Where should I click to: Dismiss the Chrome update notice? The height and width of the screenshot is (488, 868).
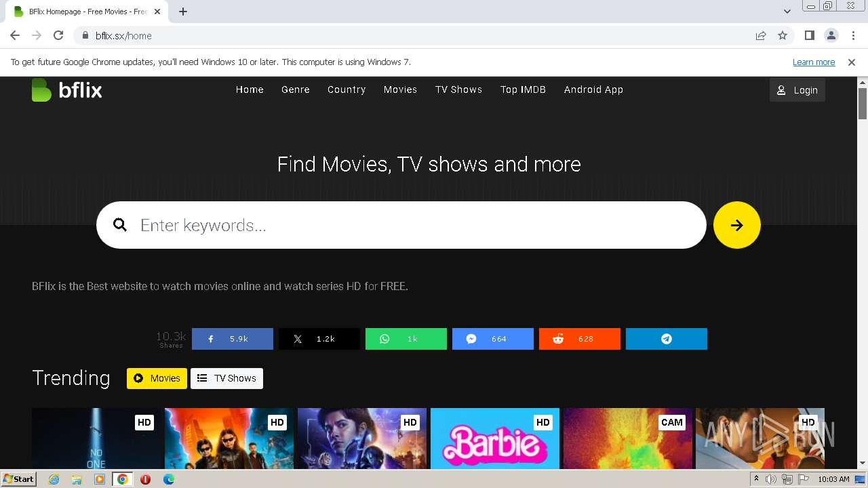(x=852, y=62)
